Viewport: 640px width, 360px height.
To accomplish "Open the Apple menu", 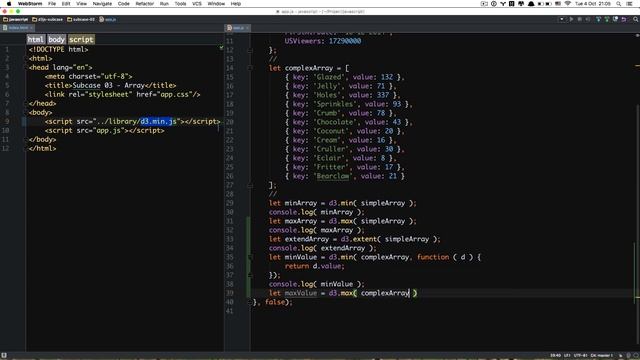I will (9, 4).
